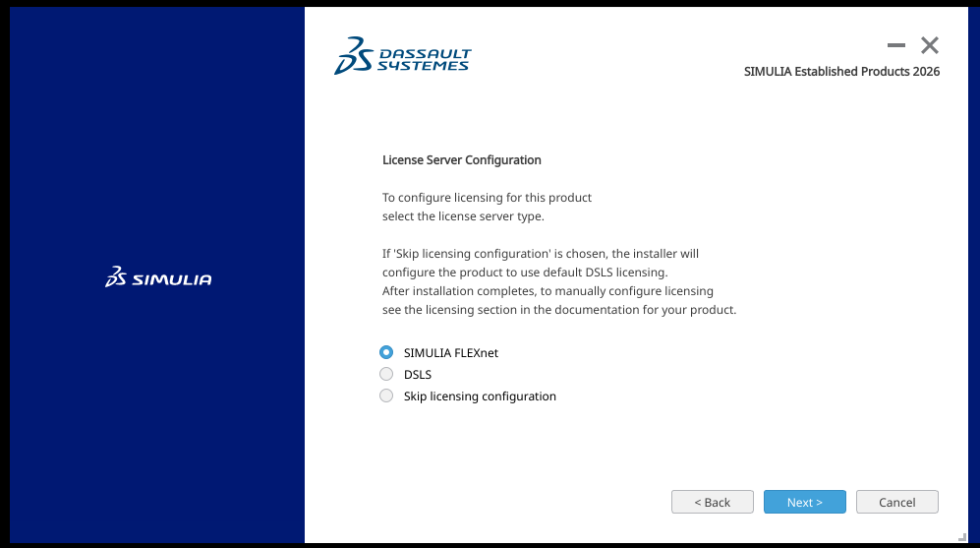Click the 'see the licensing section in the documentation' line
Screen dimensions: 980x548
click(x=559, y=310)
